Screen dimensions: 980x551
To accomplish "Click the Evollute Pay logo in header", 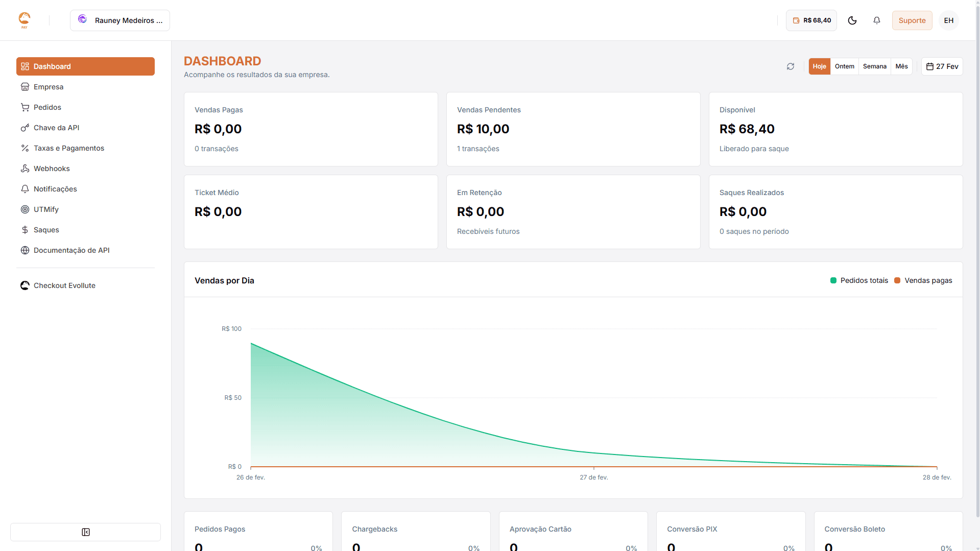I will click(x=25, y=20).
